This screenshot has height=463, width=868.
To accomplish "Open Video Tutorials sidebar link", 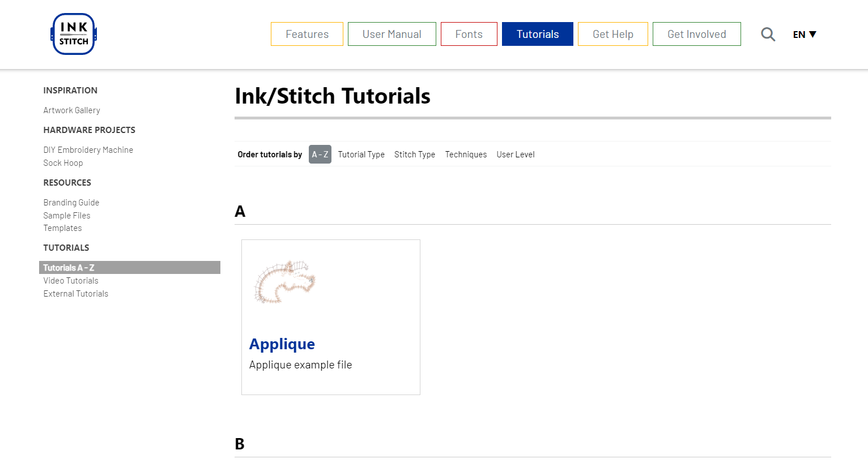I will pos(71,281).
